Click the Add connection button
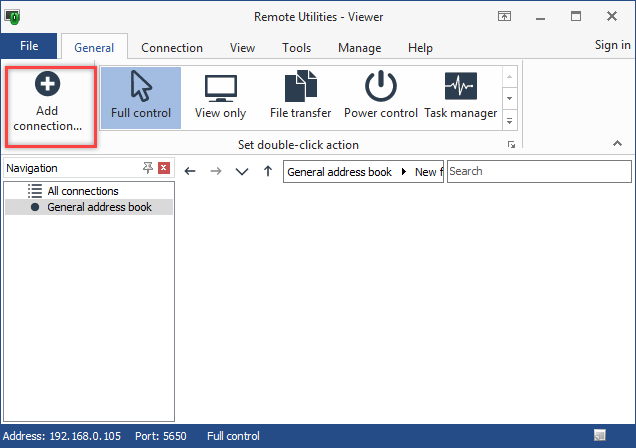This screenshot has width=636, height=448. click(48, 104)
